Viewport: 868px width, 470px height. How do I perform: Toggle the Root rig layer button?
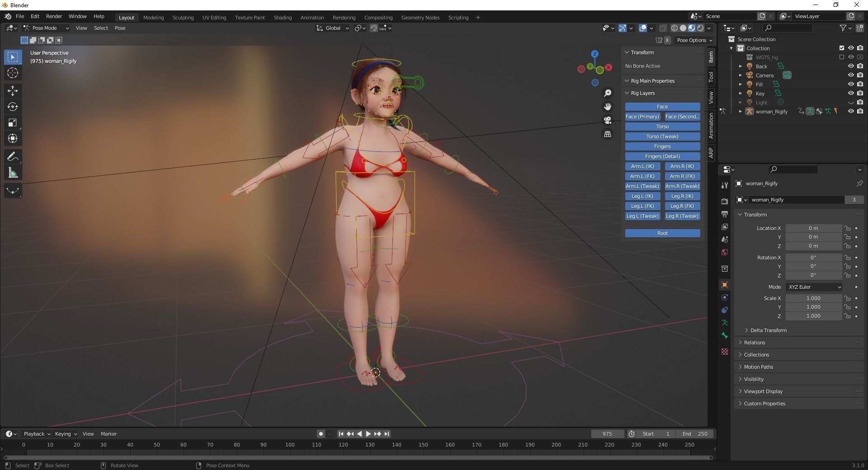[662, 233]
